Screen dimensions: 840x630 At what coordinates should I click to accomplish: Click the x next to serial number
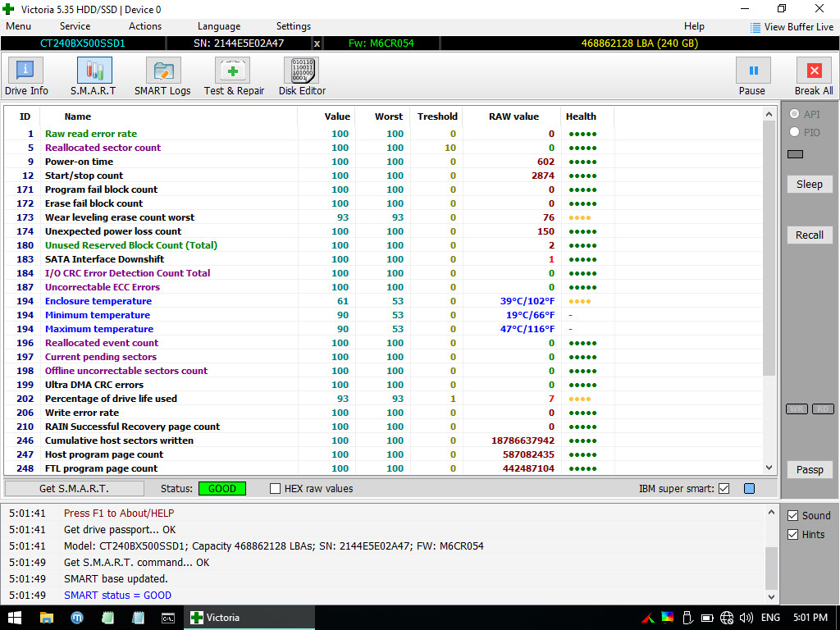point(317,43)
